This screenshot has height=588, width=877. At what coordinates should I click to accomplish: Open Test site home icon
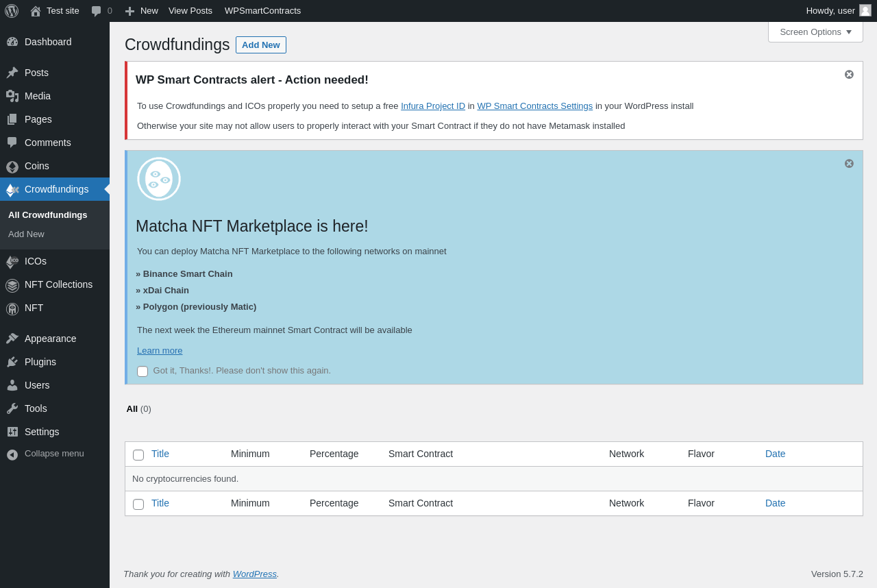pyautogui.click(x=36, y=11)
